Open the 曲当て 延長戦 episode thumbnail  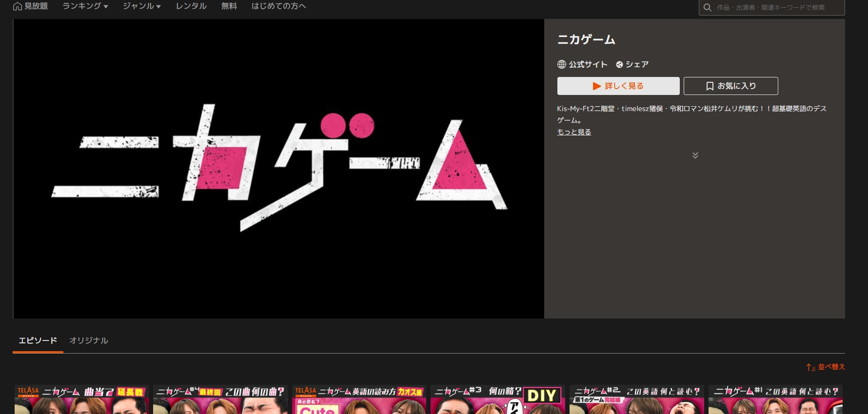pos(81,399)
